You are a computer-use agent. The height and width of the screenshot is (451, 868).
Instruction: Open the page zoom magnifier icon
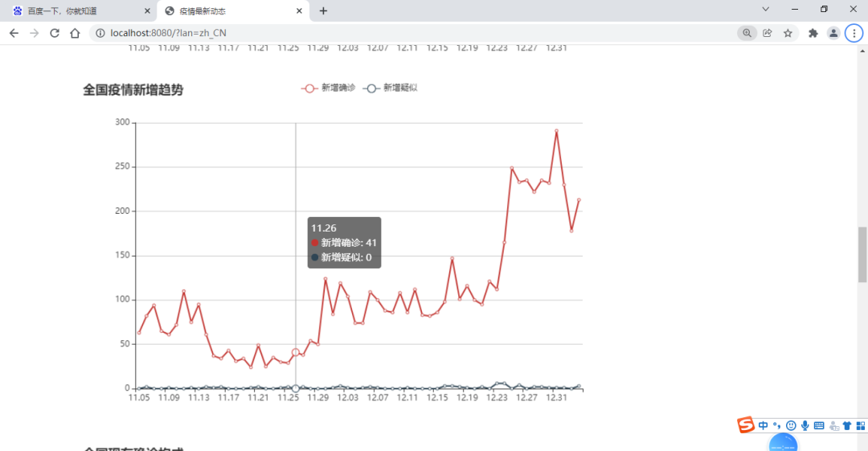(747, 33)
